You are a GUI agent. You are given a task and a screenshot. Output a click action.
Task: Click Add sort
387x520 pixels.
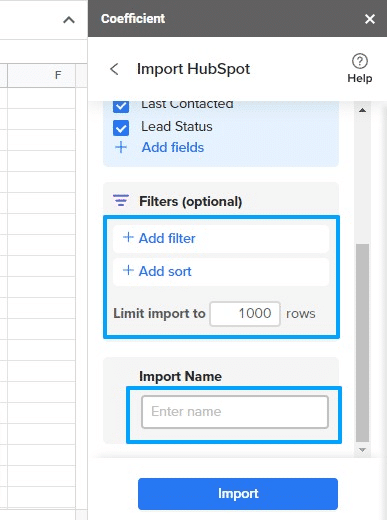tap(221, 272)
